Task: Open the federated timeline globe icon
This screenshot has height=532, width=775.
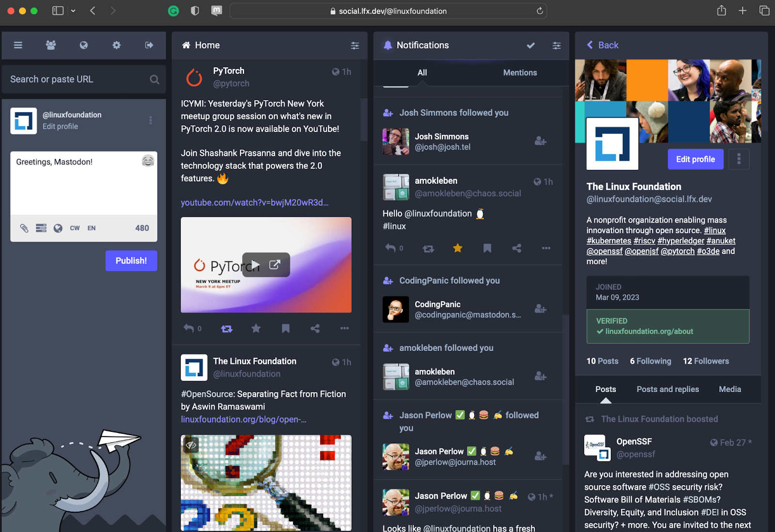Action: 84,45
